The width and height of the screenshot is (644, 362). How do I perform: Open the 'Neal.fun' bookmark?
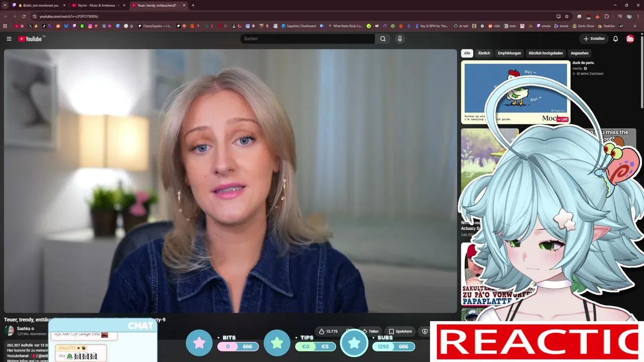click(x=606, y=26)
